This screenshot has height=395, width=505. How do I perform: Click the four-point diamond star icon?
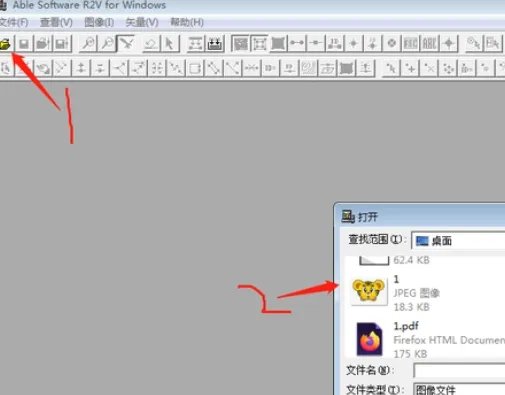(449, 44)
